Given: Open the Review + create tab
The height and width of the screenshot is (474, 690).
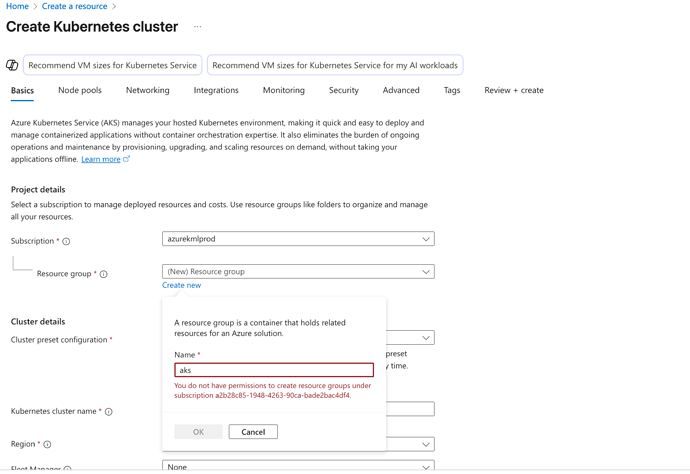Looking at the screenshot, I should pos(514,90).
